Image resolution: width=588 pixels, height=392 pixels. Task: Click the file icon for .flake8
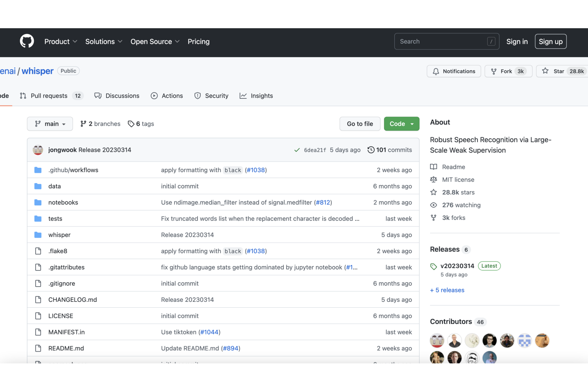(x=38, y=251)
